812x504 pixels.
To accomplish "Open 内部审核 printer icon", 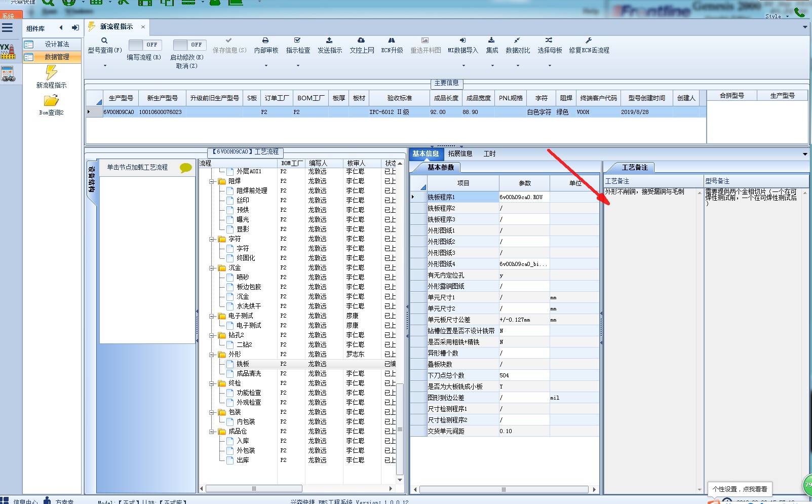I will [265, 40].
